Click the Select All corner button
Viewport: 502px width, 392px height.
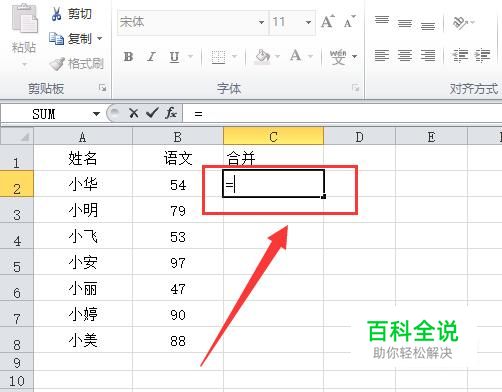(x=17, y=136)
